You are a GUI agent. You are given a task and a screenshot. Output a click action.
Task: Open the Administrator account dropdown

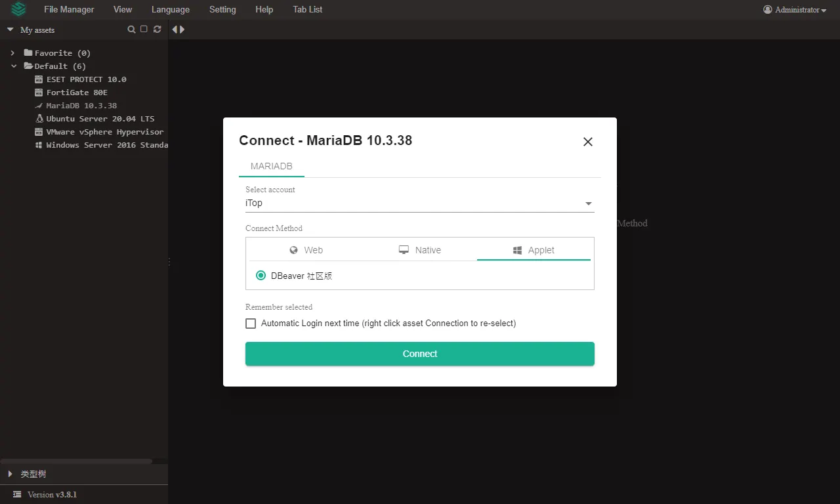(x=795, y=10)
